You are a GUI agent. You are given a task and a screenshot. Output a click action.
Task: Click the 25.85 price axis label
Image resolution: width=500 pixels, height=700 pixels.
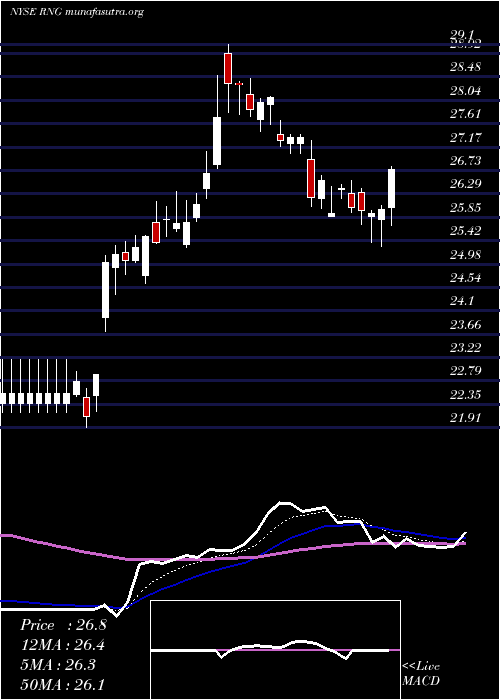tap(465, 208)
